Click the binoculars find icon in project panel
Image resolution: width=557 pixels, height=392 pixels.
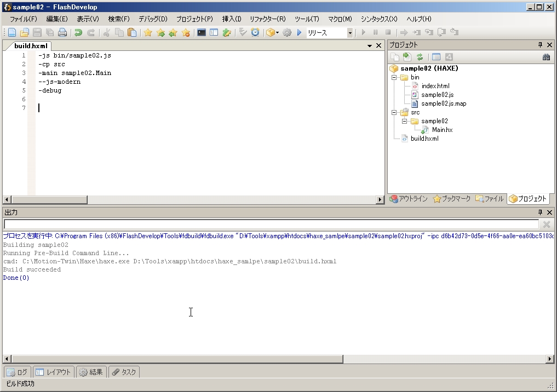click(x=547, y=57)
